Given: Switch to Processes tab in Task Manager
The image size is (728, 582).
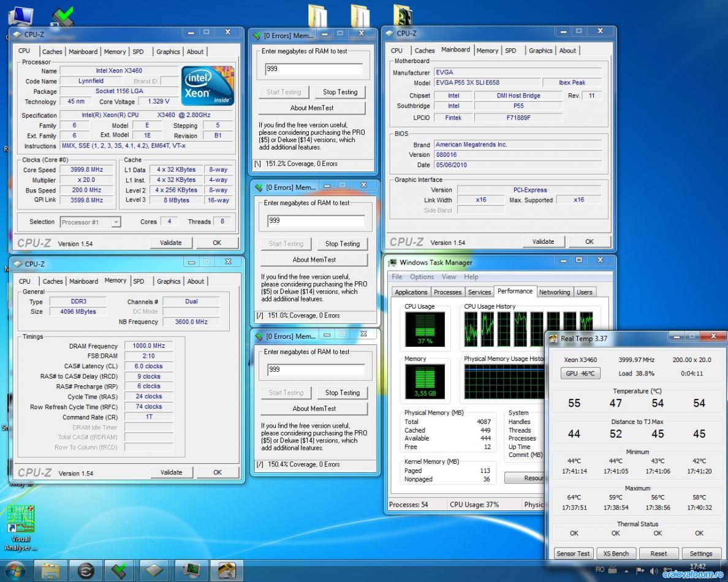Looking at the screenshot, I should (447, 292).
